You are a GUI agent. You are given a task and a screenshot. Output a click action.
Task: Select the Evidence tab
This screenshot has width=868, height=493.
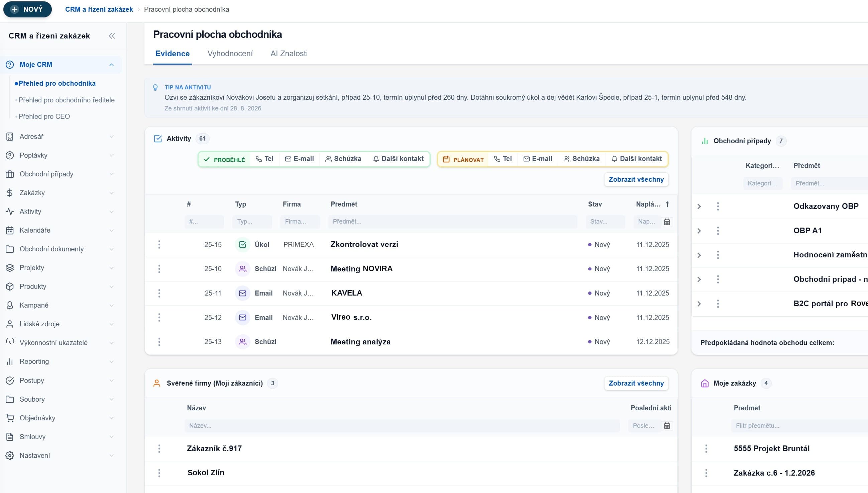173,54
